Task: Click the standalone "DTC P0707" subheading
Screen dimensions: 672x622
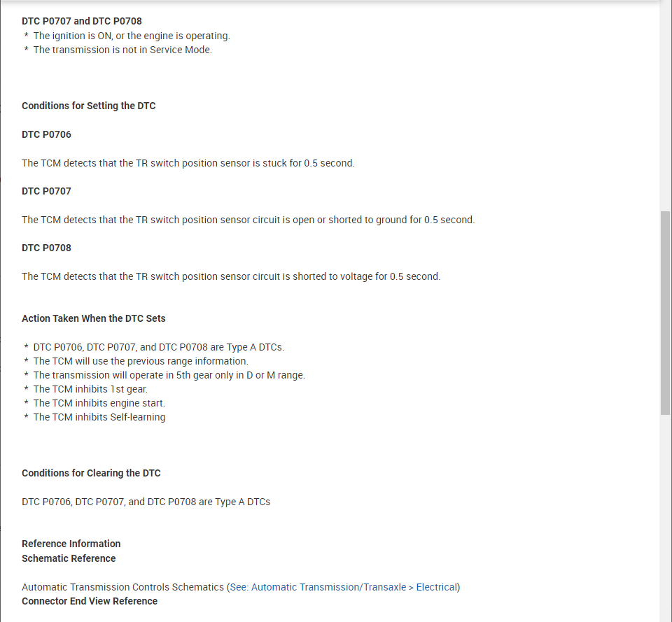Action: [x=46, y=191]
